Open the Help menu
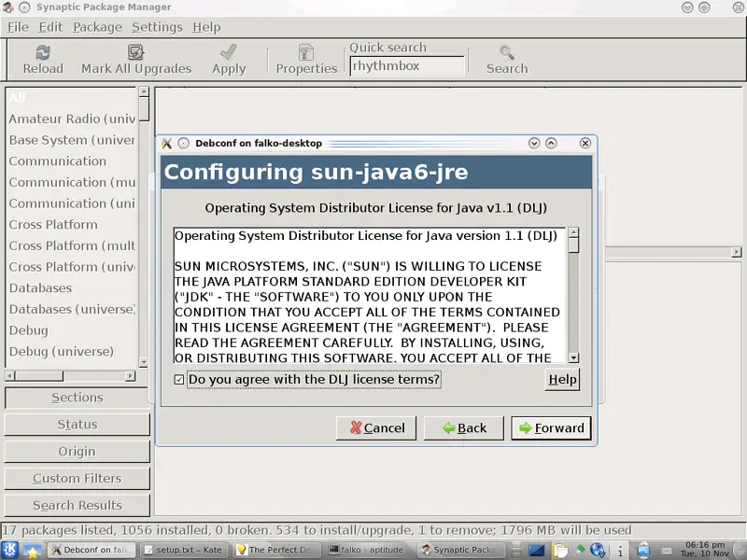The width and height of the screenshot is (747, 560). pos(206,27)
